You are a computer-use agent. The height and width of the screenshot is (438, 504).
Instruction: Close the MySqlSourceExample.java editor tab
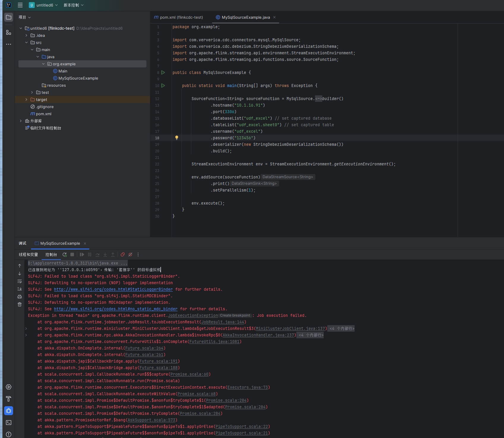pyautogui.click(x=274, y=17)
